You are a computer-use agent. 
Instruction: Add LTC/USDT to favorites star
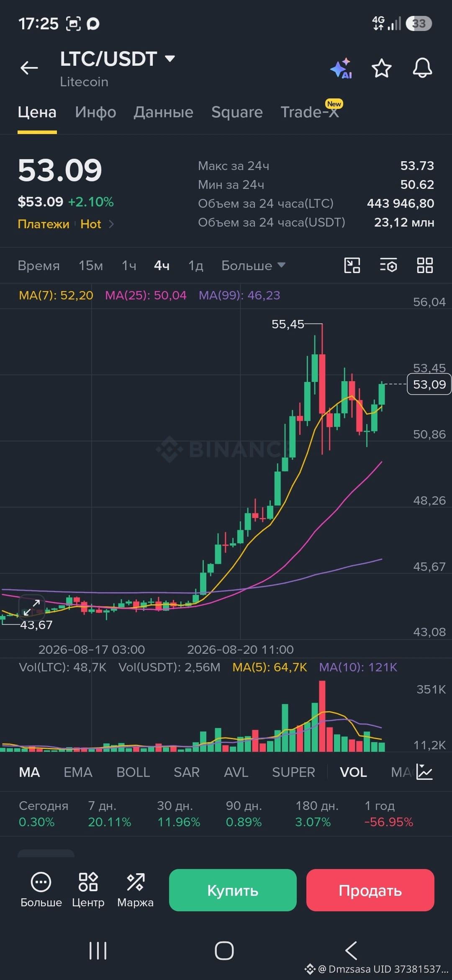381,68
